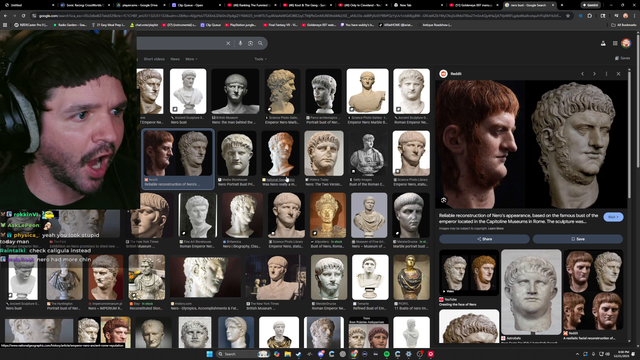
Task: Click the Reddit source icon in the preview header
Action: click(443, 73)
